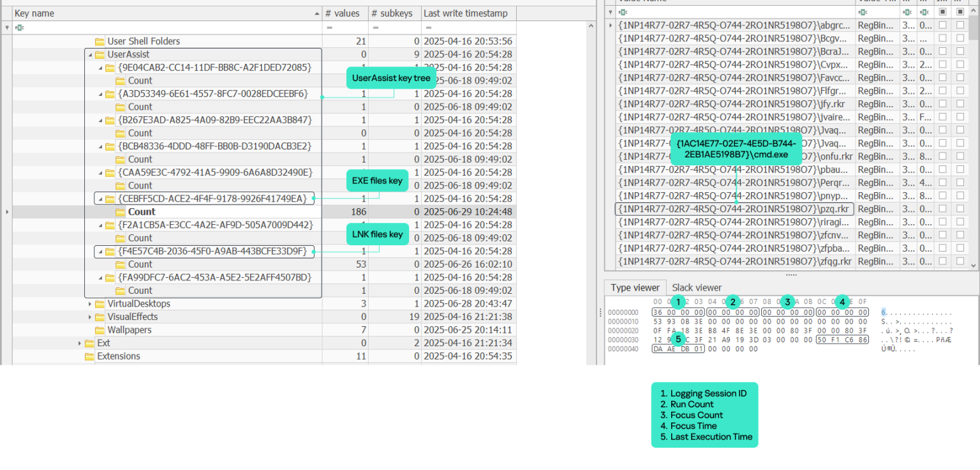The image size is (980, 470).
Task: Click the abc filter icon in Value Name filter row
Action: click(623, 11)
